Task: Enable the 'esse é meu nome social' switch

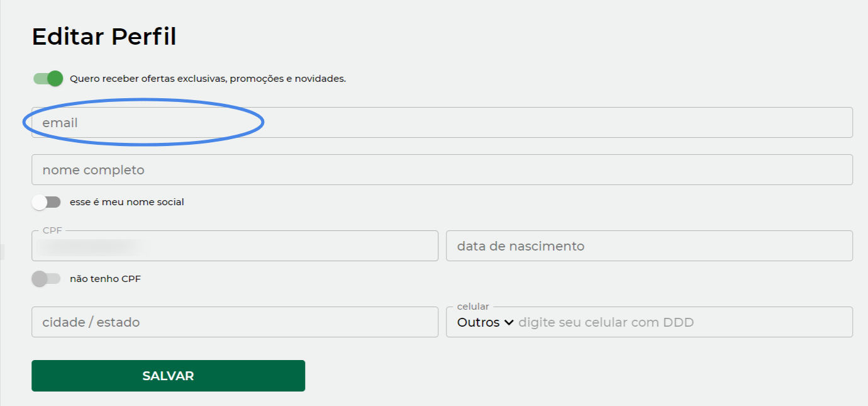Action: click(47, 202)
